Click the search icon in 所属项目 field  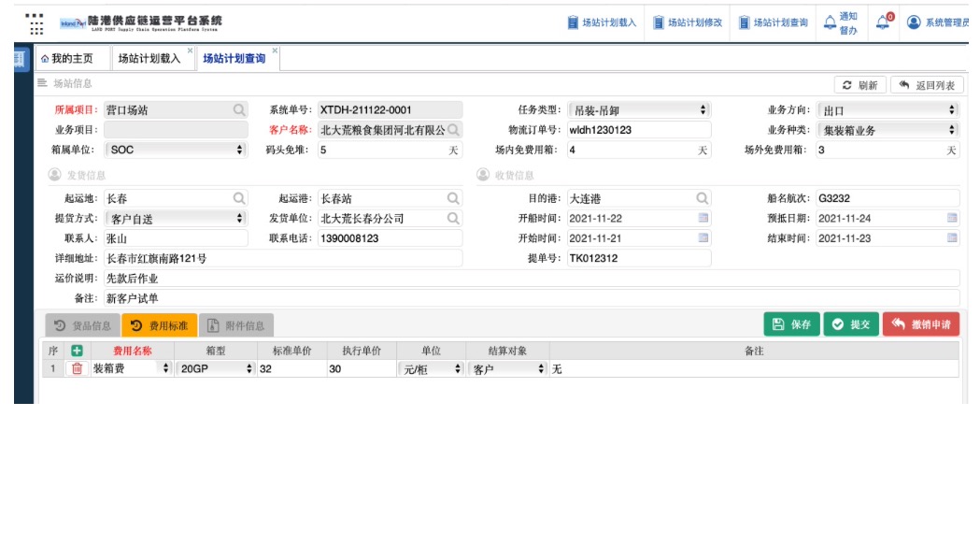[x=239, y=110]
